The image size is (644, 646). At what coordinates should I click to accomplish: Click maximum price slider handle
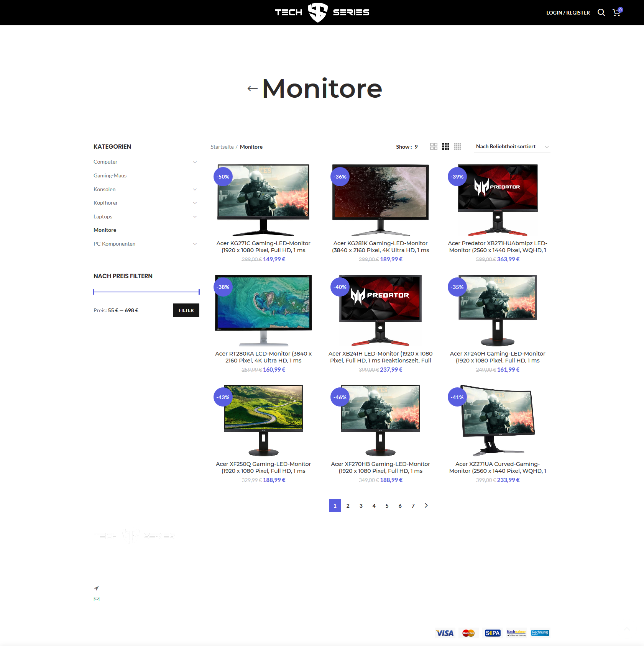click(199, 292)
